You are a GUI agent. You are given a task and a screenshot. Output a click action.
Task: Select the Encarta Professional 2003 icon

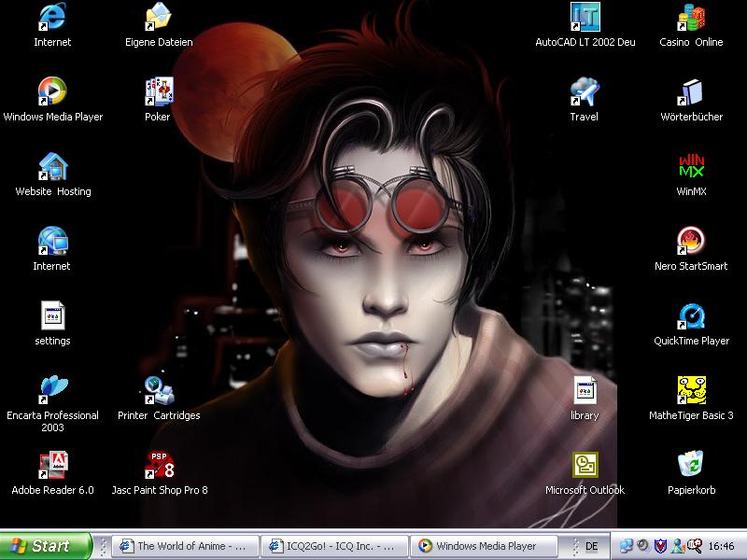(52, 389)
